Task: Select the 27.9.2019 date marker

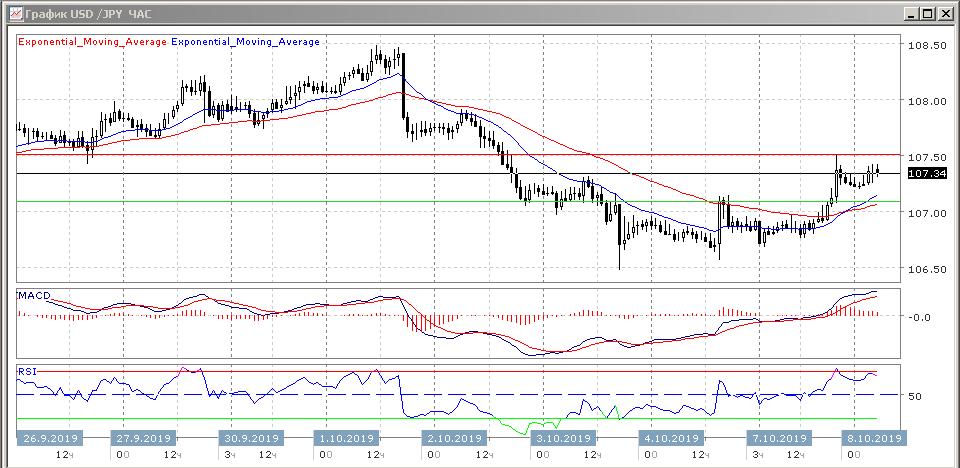Action: tap(146, 438)
